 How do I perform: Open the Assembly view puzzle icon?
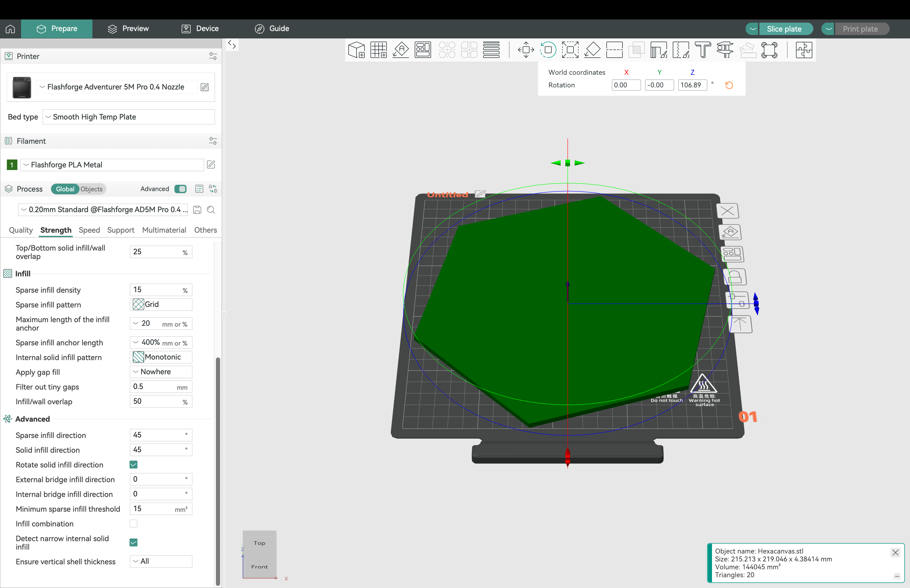(804, 50)
